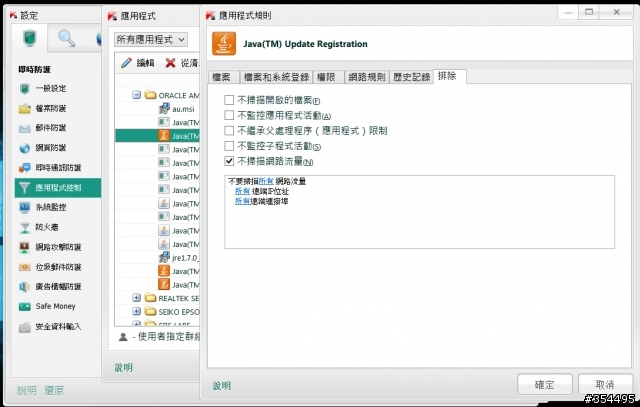Select 應用程式控制 funnel icon in sidebar

(x=24, y=188)
